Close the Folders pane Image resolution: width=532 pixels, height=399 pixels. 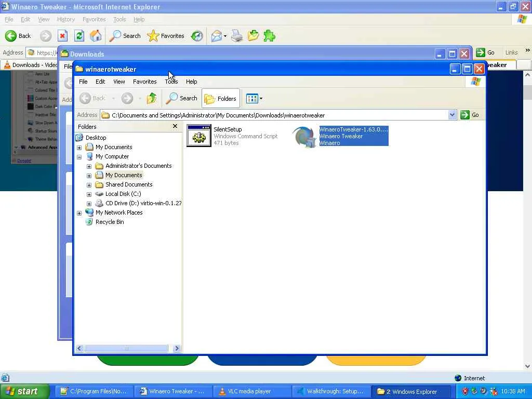pyautogui.click(x=175, y=126)
